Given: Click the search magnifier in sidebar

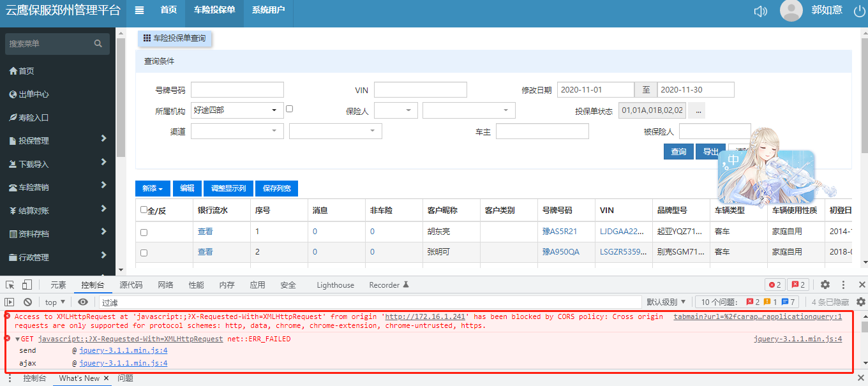Looking at the screenshot, I should pyautogui.click(x=98, y=43).
